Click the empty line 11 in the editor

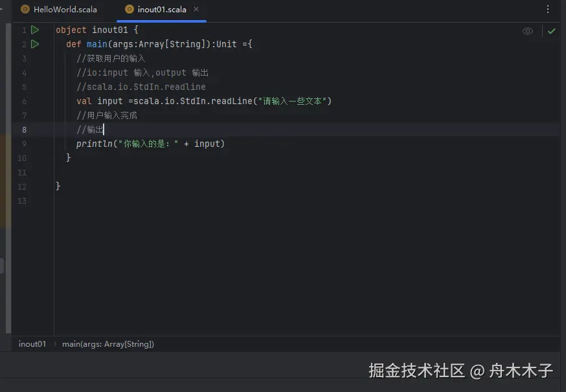pyautogui.click(x=194, y=172)
